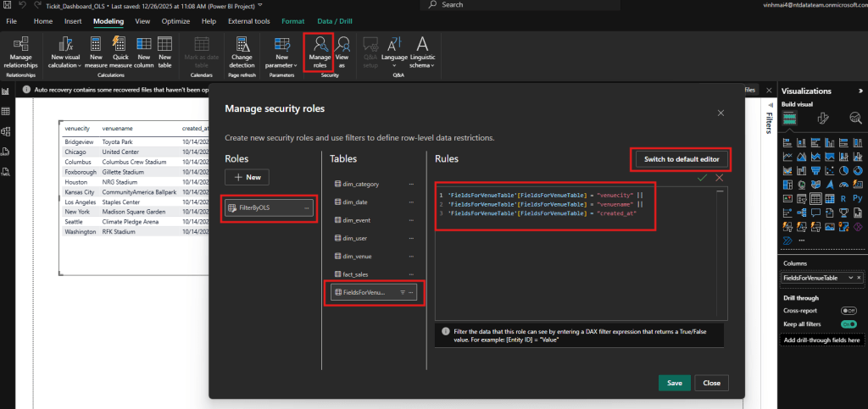Expand the FieldsForVenueTable column field dropdown
This screenshot has width=868, height=409.
click(x=849, y=278)
